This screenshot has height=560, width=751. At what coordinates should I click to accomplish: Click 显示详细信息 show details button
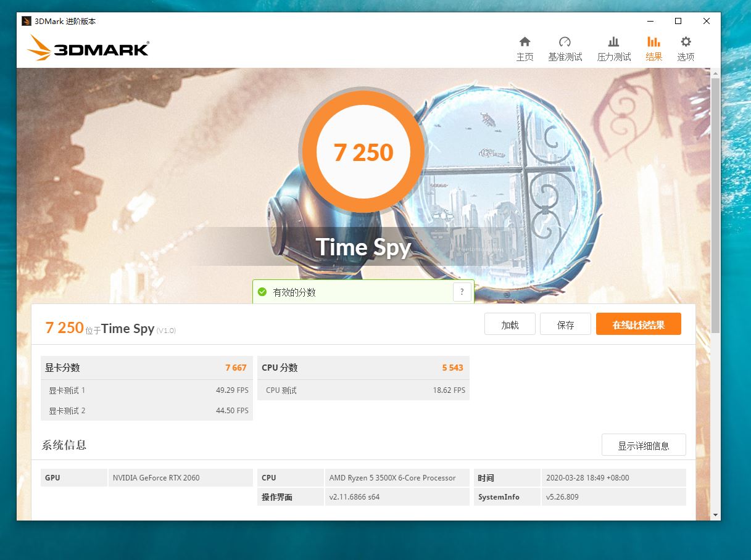coord(644,445)
